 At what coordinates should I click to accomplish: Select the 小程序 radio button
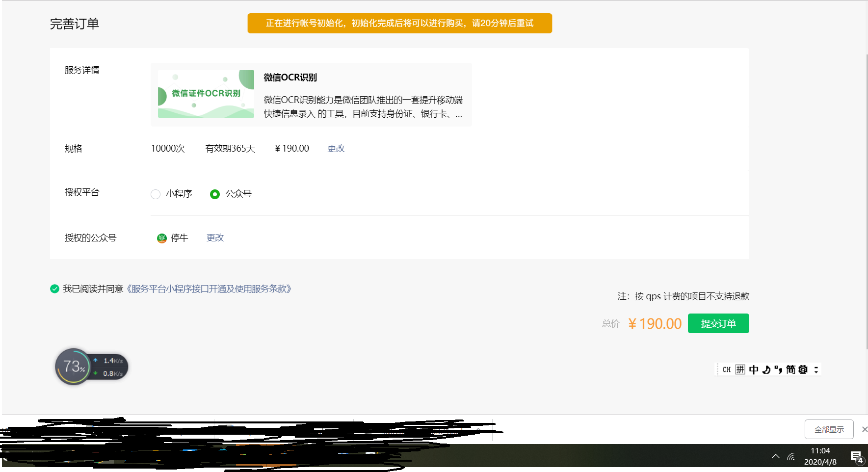tap(156, 194)
